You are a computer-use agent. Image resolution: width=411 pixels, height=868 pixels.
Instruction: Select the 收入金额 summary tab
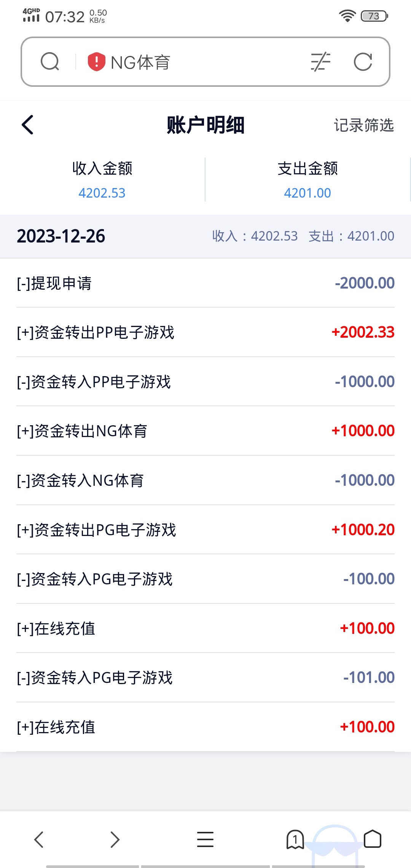pyautogui.click(x=102, y=180)
